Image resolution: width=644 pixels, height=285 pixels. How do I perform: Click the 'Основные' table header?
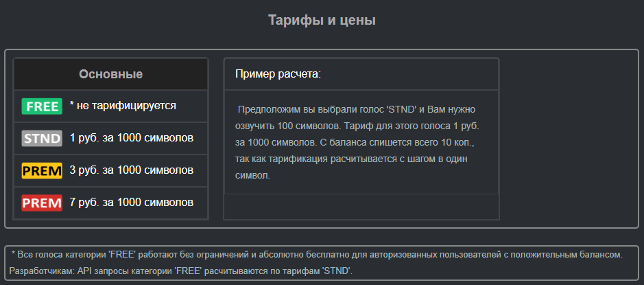click(x=110, y=74)
